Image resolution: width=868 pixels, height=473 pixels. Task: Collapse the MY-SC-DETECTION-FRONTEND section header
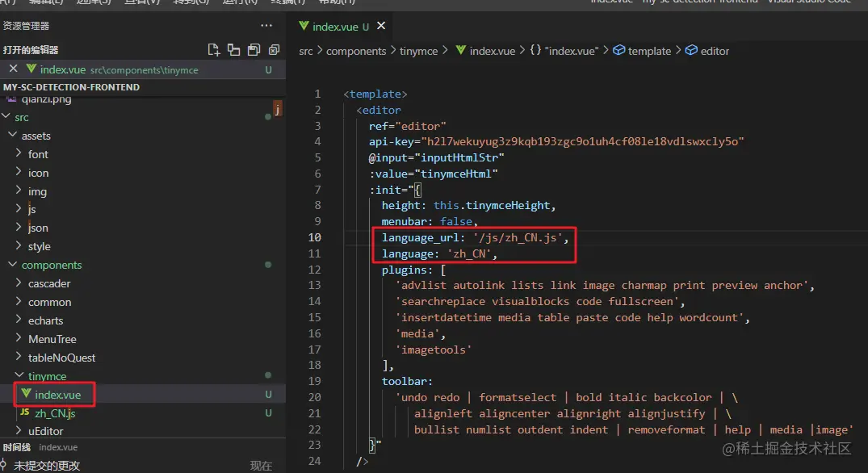[x=143, y=87]
